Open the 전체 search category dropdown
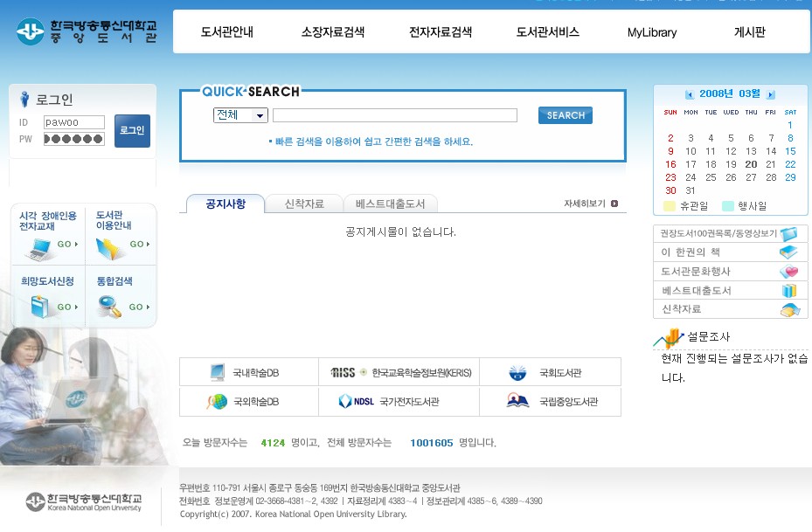This screenshot has width=812, height=532. 240,115
